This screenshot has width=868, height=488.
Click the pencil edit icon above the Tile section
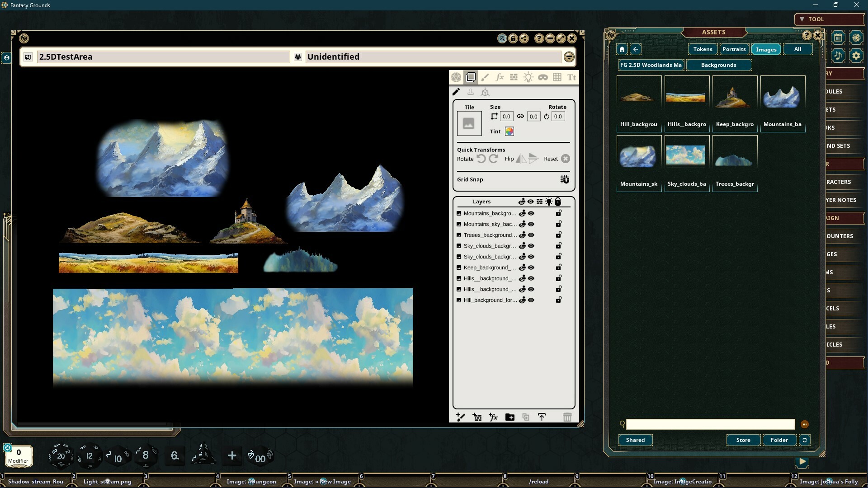[x=456, y=92]
